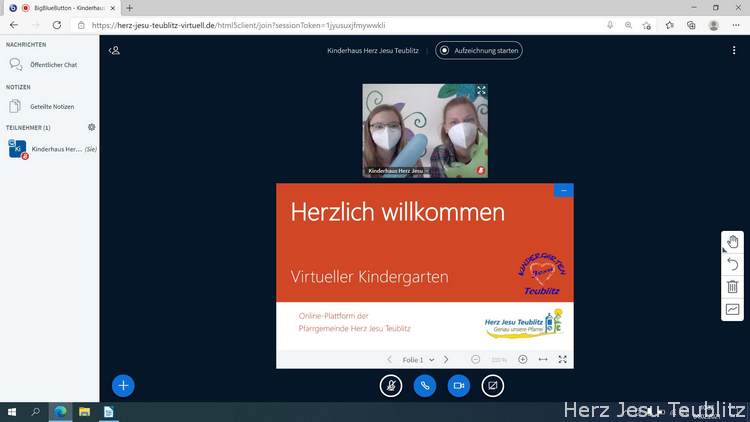This screenshot has height=422, width=750.
Task: Undo the last whiteboard annotation
Action: (732, 265)
